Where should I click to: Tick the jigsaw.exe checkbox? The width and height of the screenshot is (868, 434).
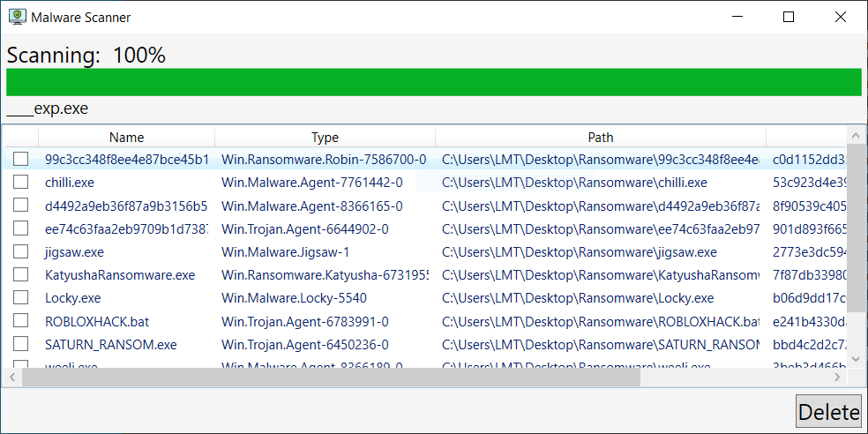(20, 252)
